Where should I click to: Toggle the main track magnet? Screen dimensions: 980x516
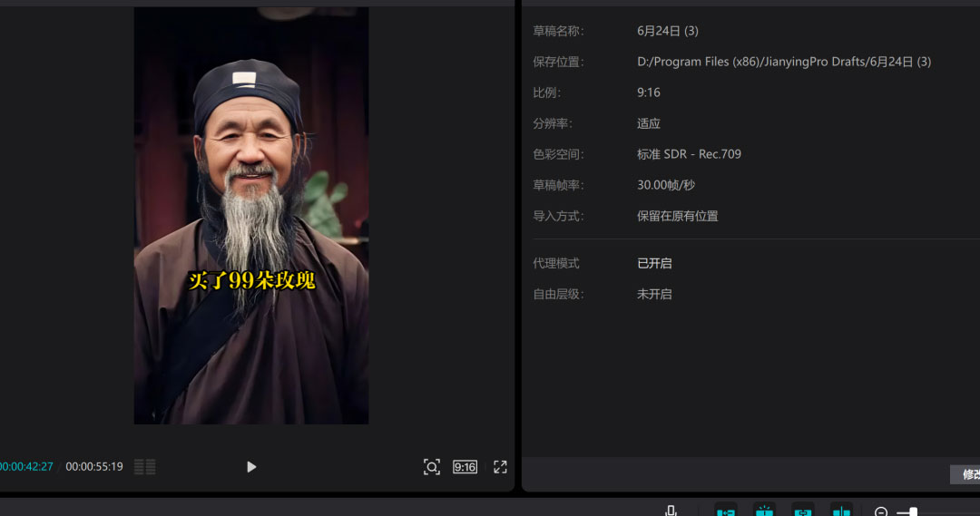point(726,511)
